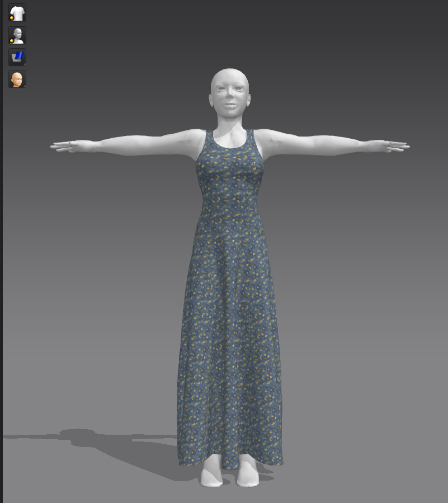This screenshot has height=503, width=448.
Task: Select the avatar's head
Action: point(229,93)
